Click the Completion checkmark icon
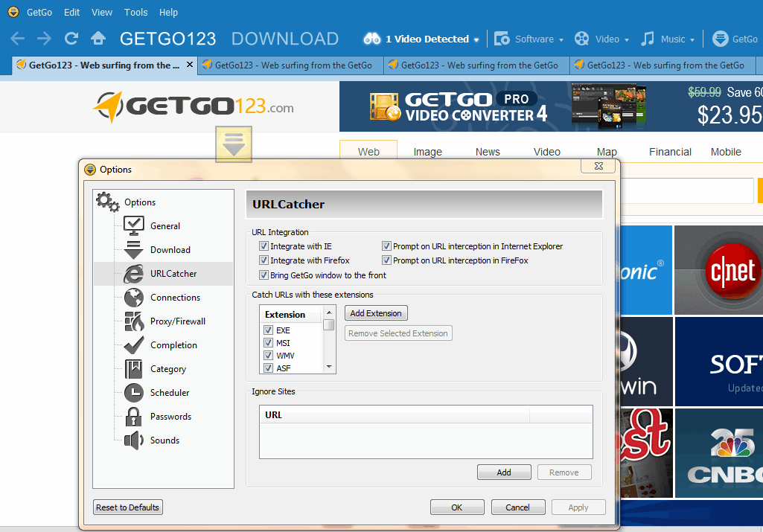Image resolution: width=763 pixels, height=532 pixels. (134, 345)
